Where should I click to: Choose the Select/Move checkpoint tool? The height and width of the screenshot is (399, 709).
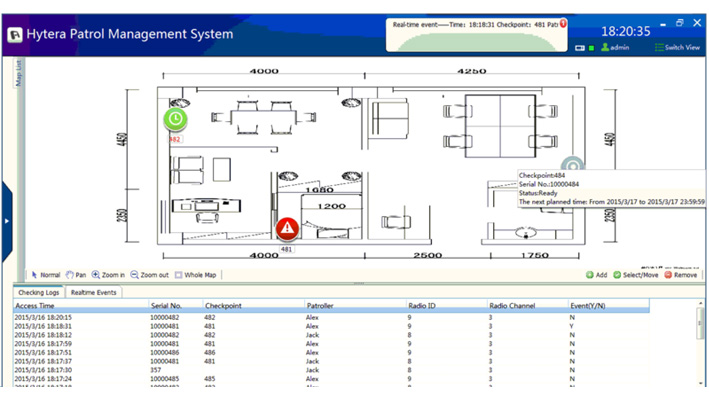(x=636, y=275)
